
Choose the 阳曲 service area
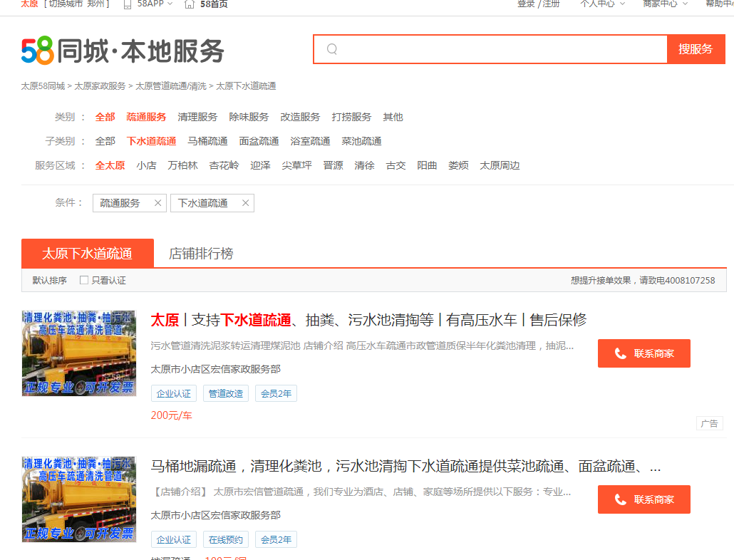(x=427, y=165)
